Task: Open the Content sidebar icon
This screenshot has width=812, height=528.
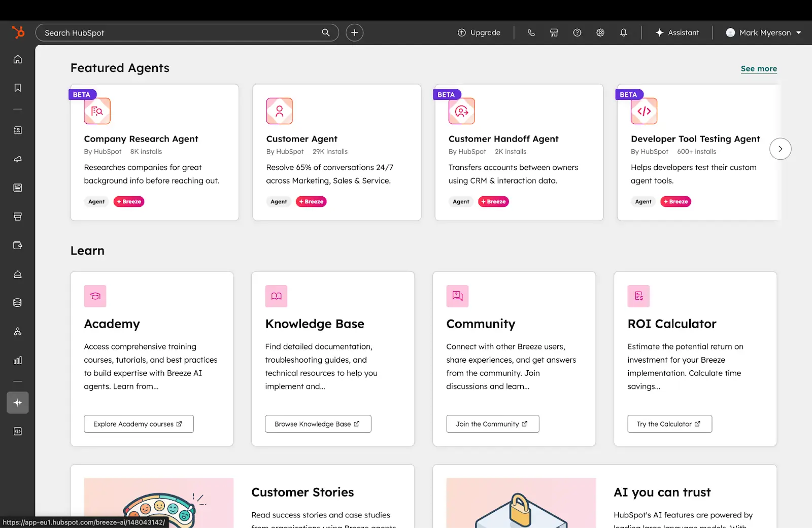Action: tap(18, 188)
